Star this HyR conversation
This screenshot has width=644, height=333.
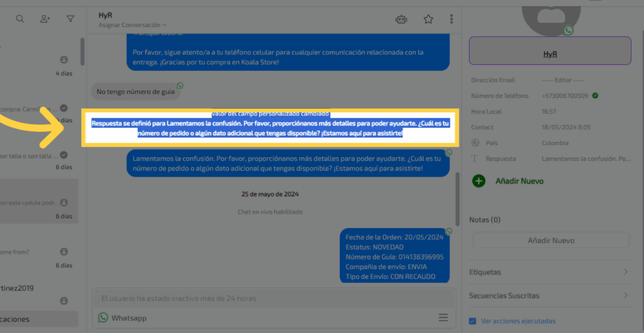click(x=428, y=19)
